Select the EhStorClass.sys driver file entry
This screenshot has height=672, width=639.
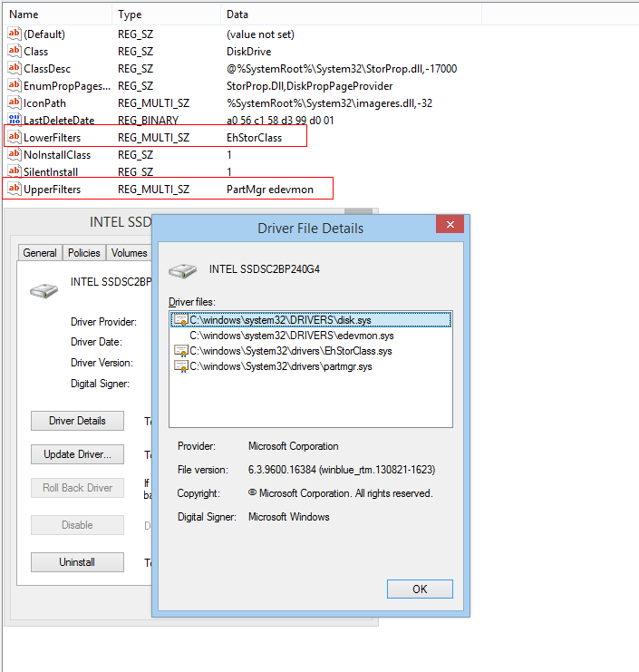click(x=291, y=351)
